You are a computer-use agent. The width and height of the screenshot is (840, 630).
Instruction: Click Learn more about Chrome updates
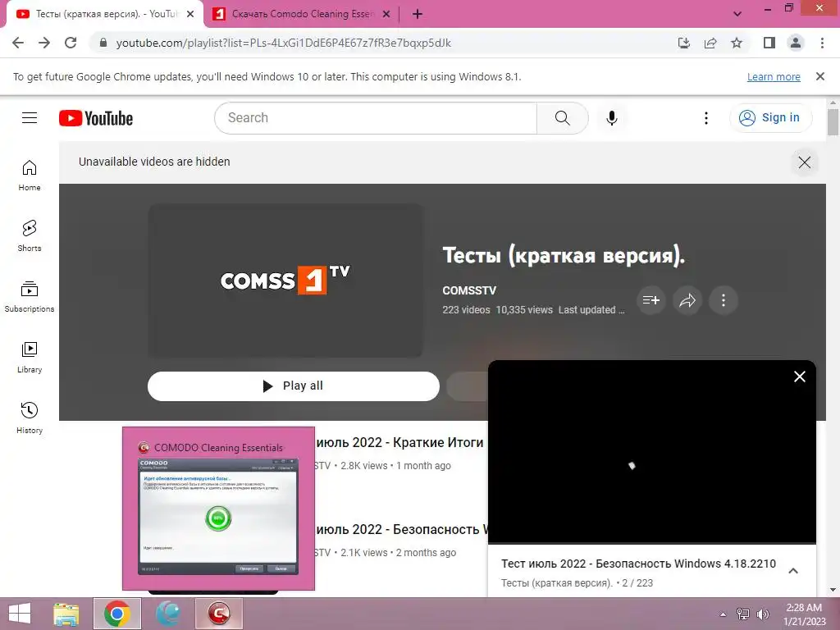[x=774, y=76]
